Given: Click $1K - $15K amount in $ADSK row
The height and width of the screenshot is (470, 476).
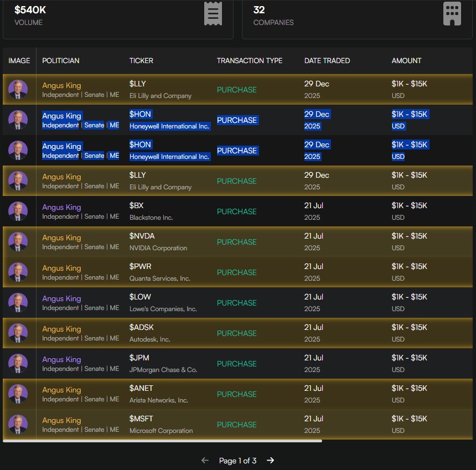Looking at the screenshot, I should [x=409, y=327].
